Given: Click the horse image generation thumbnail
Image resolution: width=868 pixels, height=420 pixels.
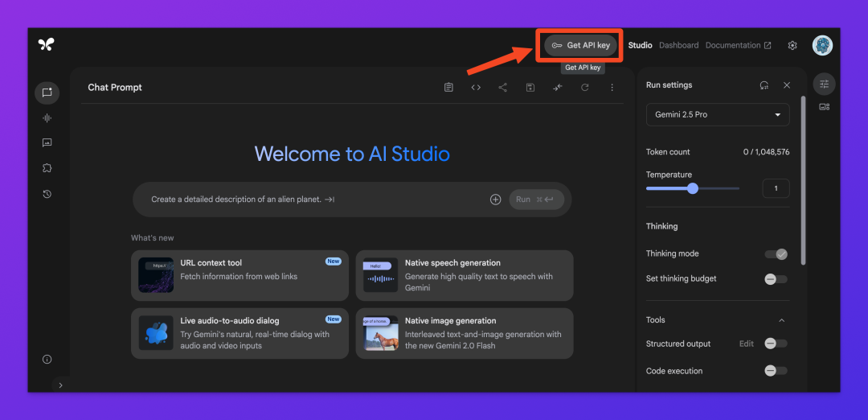Looking at the screenshot, I should [381, 334].
